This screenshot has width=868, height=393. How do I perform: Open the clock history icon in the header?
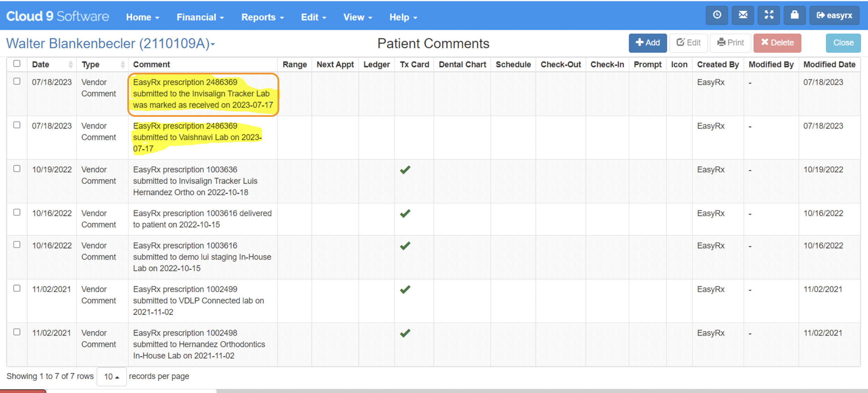pos(717,15)
